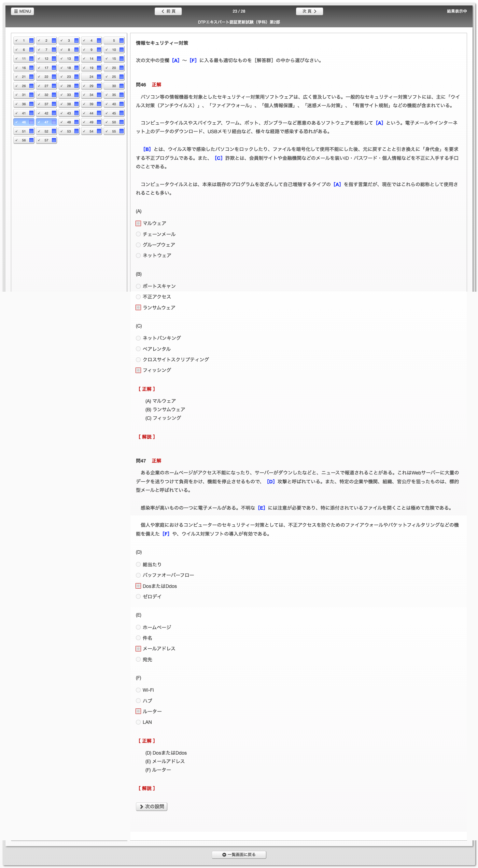Screen dimensions: 478x868
Task: Click the flag icon on question 24
Action: point(99,77)
